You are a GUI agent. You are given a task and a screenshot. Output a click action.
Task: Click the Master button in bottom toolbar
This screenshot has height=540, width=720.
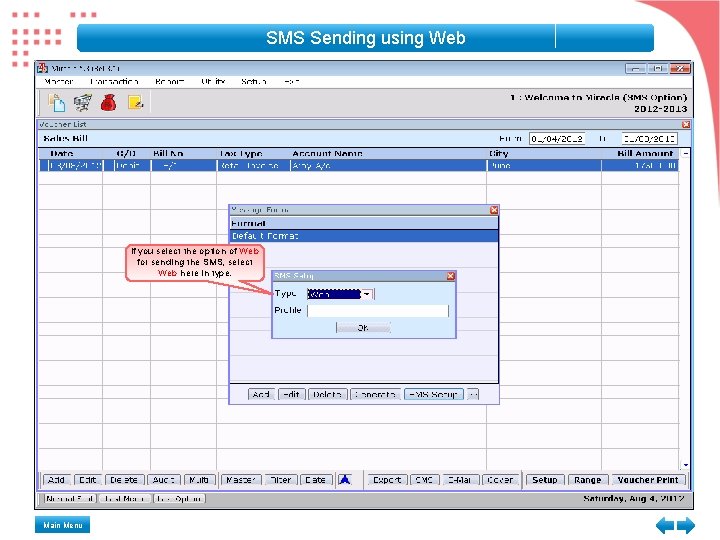pos(241,480)
